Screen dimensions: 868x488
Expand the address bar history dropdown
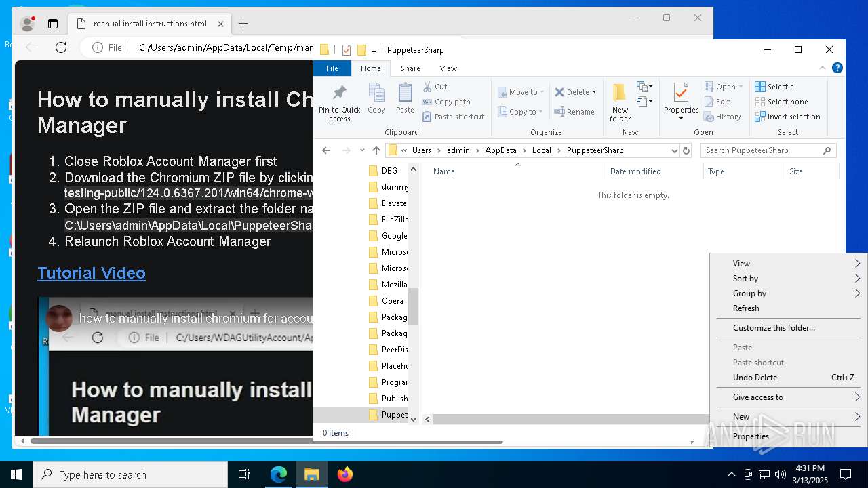pos(674,150)
